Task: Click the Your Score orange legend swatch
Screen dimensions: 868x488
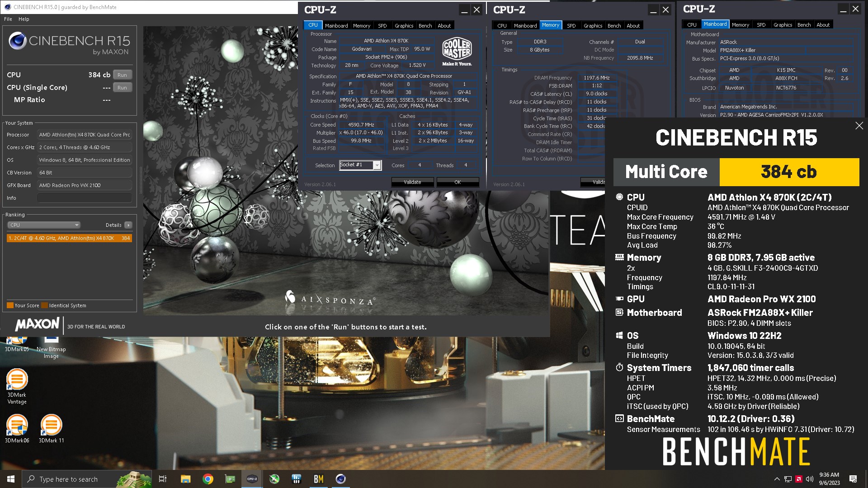Action: tap(10, 305)
